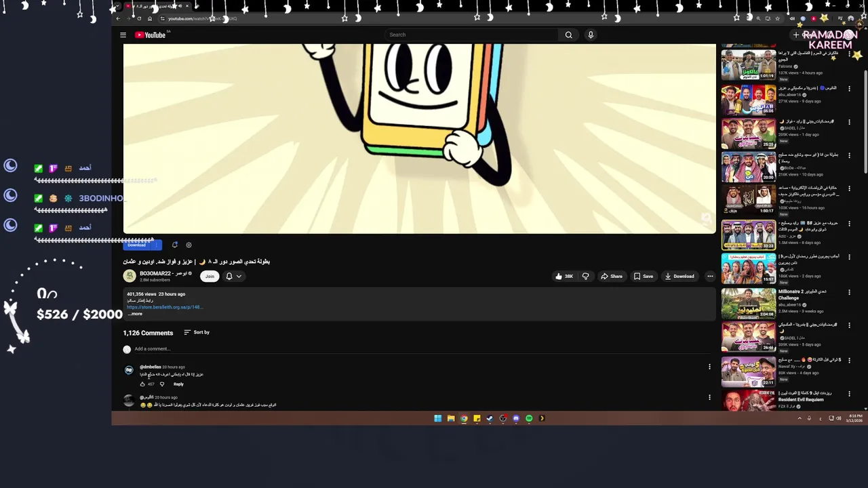Open the 25:23 3ADEL video thumbnail

[x=748, y=133]
